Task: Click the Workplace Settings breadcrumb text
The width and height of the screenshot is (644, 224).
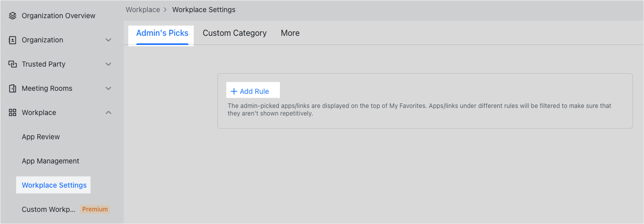Action: coord(204,10)
